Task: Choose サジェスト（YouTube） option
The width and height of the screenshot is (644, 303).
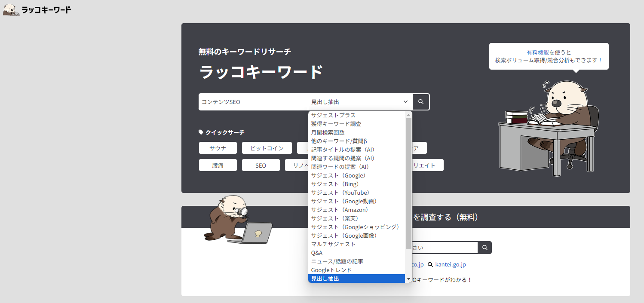Action: [357, 193]
